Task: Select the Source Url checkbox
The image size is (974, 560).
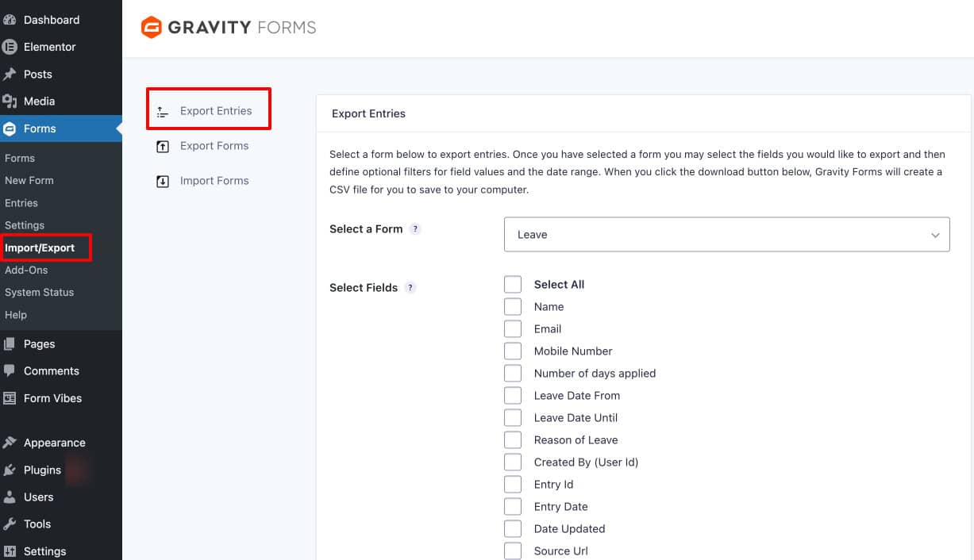Action: (x=513, y=550)
